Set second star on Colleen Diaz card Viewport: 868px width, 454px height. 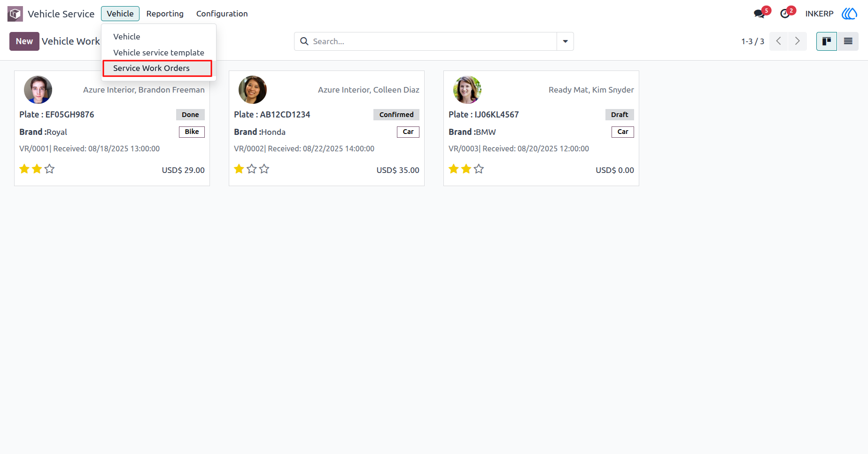[252, 169]
